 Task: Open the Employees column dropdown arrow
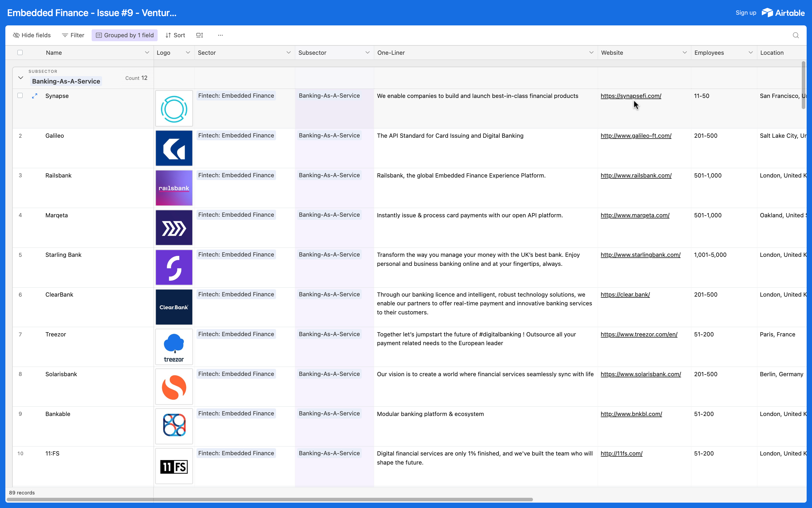coord(751,53)
